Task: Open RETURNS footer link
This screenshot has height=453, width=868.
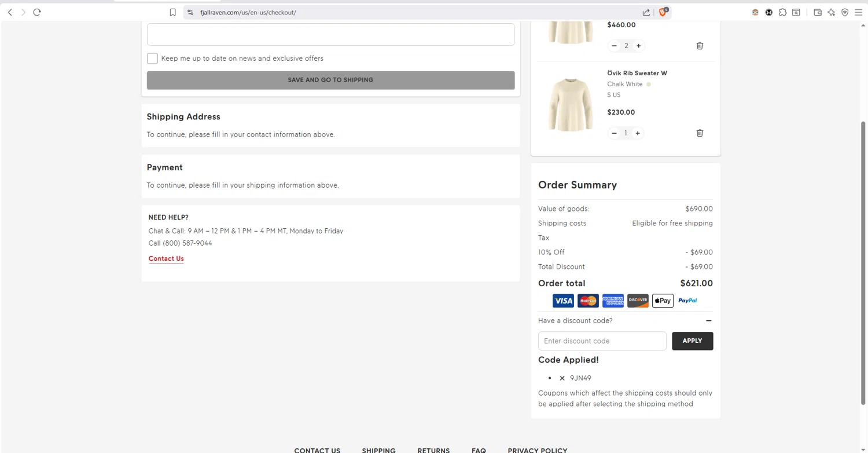Action: click(x=433, y=450)
